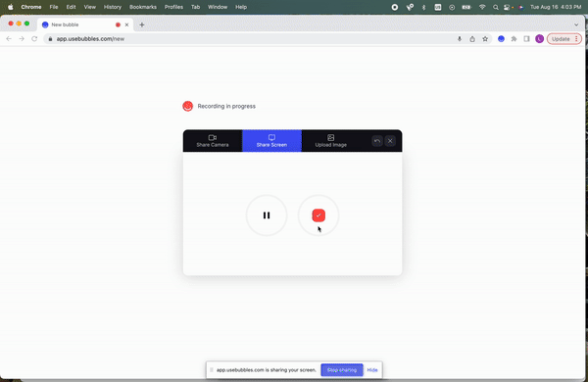Reload the page
This screenshot has width=588, height=382.
34,38
